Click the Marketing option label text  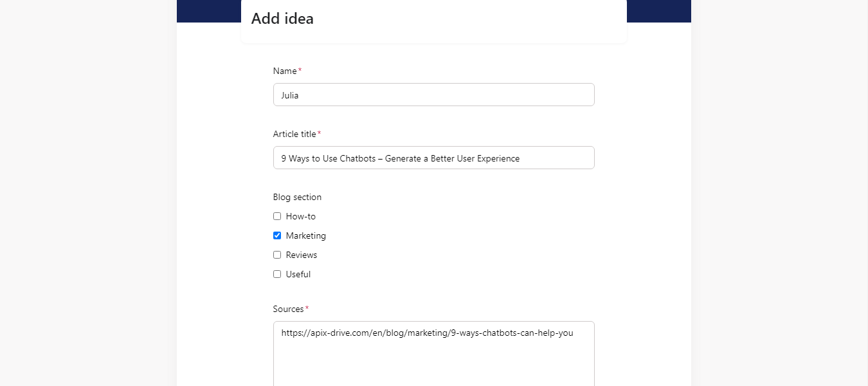pos(306,235)
